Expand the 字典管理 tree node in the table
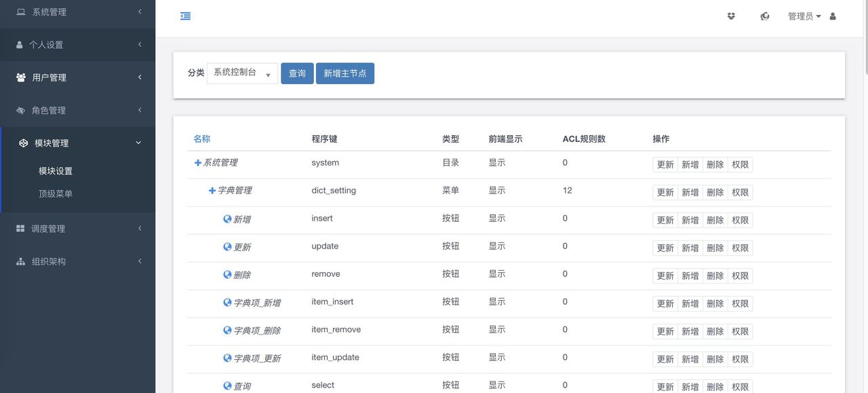 coord(211,190)
